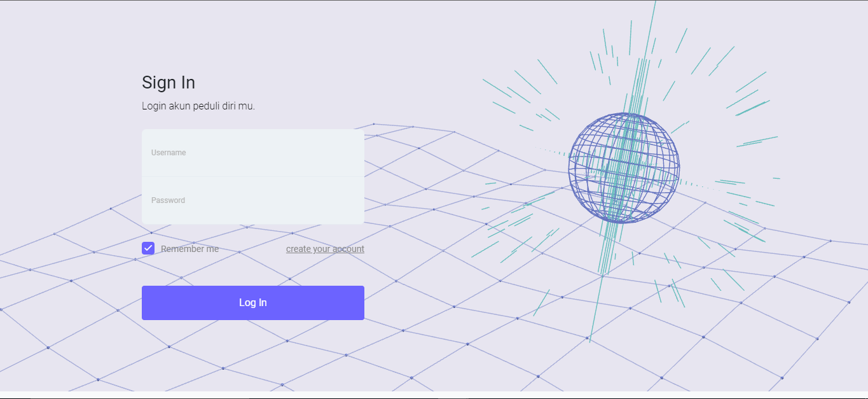Viewport: 868px width, 399px height.
Task: Click the Sign In heading
Action: pos(169,83)
